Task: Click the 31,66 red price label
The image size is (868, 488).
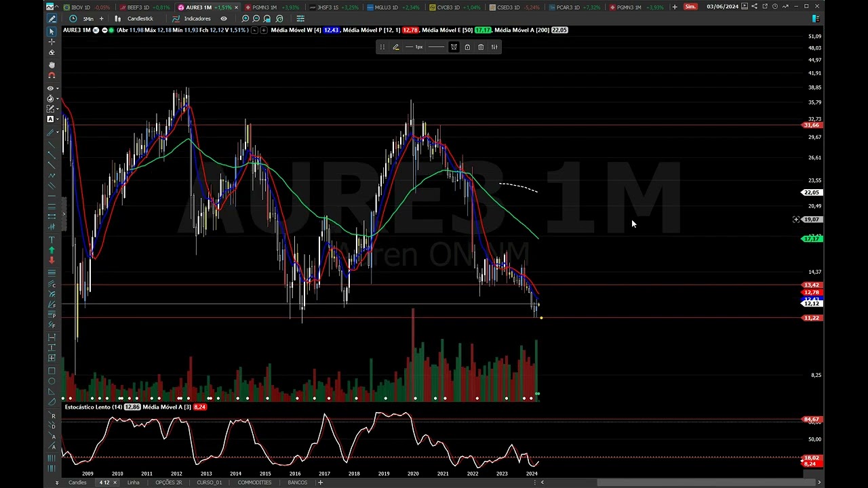Action: click(812, 125)
